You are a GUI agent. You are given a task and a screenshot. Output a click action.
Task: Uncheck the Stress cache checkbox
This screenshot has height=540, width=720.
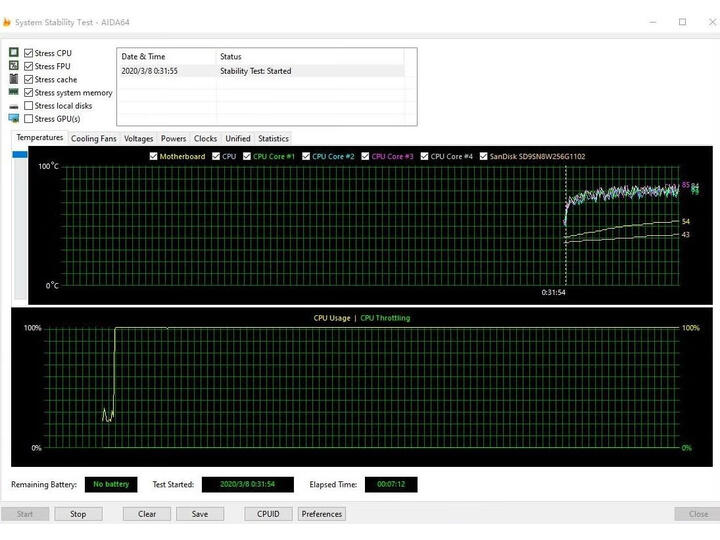tap(28, 79)
